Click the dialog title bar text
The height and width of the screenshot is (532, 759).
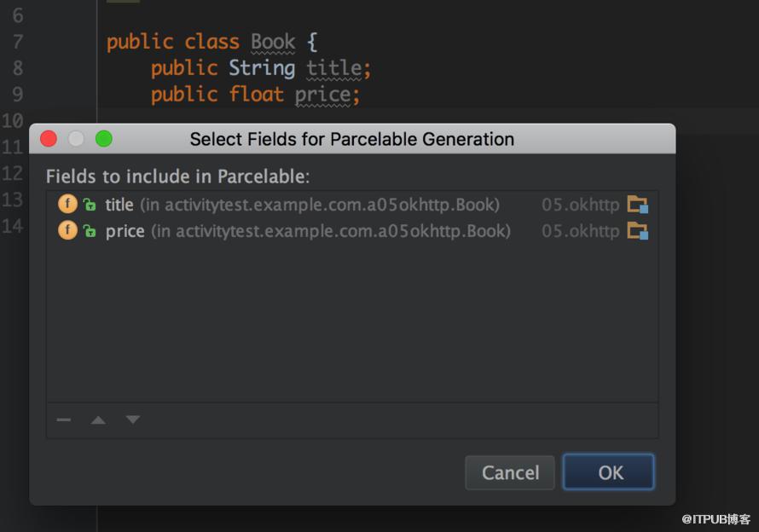[352, 139]
